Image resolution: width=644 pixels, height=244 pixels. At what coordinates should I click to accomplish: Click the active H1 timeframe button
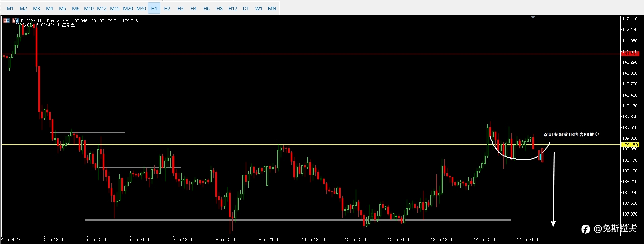(154, 8)
